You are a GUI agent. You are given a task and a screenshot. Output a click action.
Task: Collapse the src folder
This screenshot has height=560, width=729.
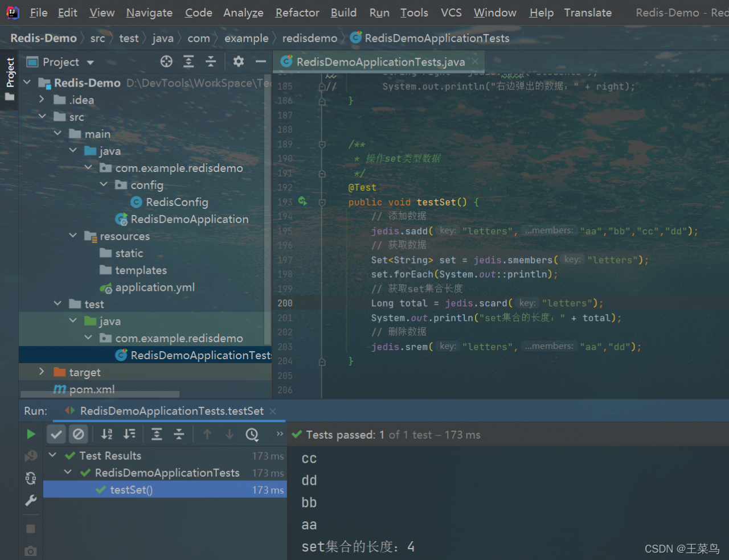(42, 117)
